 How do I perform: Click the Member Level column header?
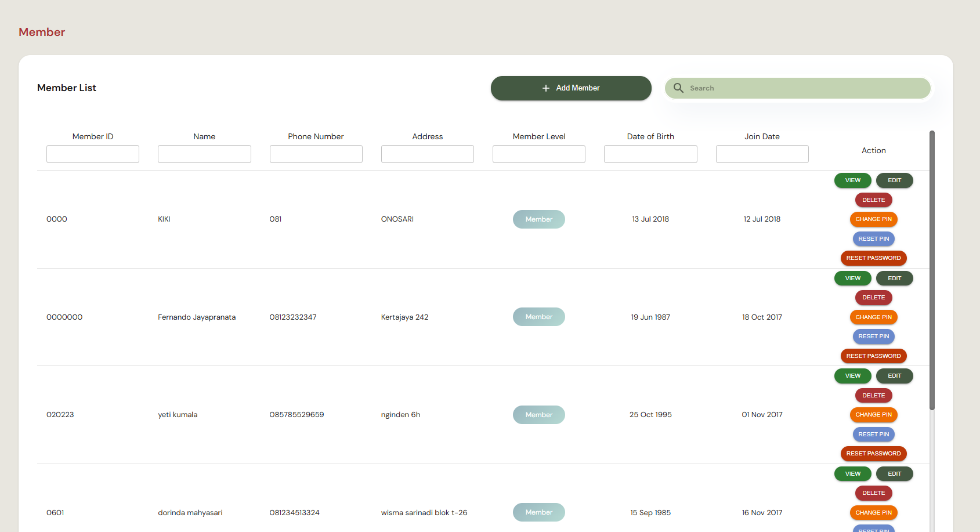point(539,137)
